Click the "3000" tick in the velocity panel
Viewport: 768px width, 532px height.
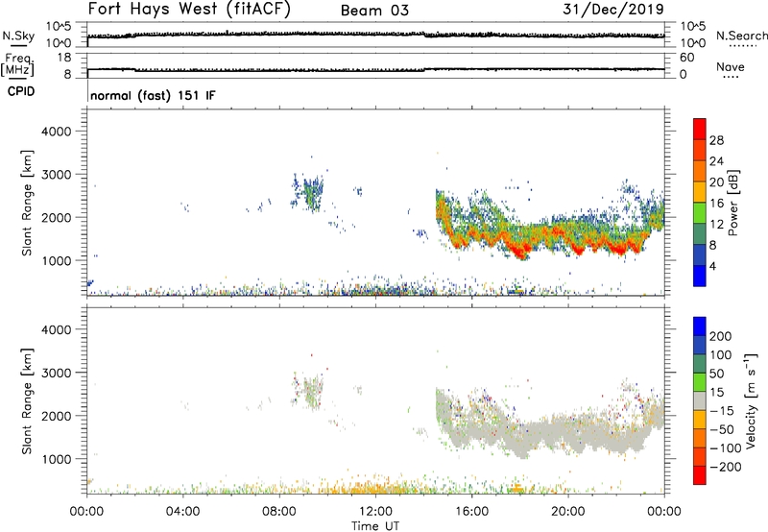57,373
